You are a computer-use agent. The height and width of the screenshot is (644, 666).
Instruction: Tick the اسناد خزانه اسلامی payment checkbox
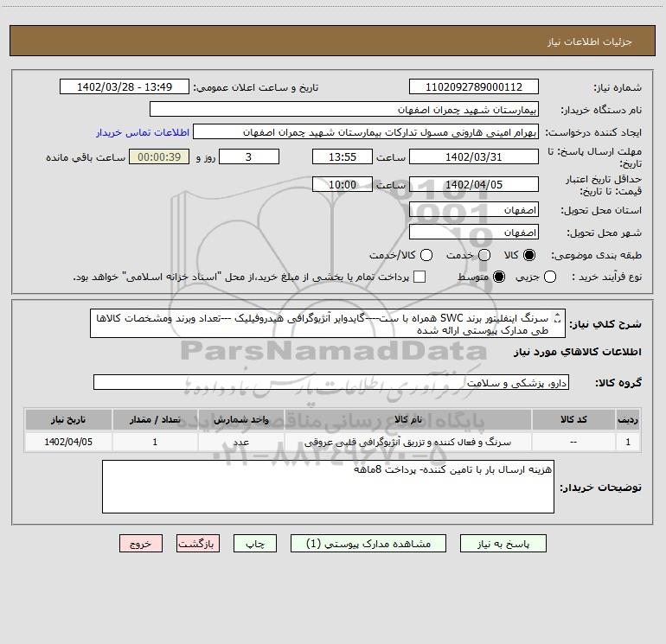point(419,277)
